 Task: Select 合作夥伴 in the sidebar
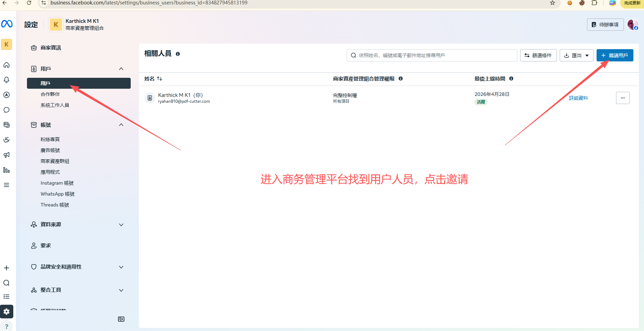point(50,94)
